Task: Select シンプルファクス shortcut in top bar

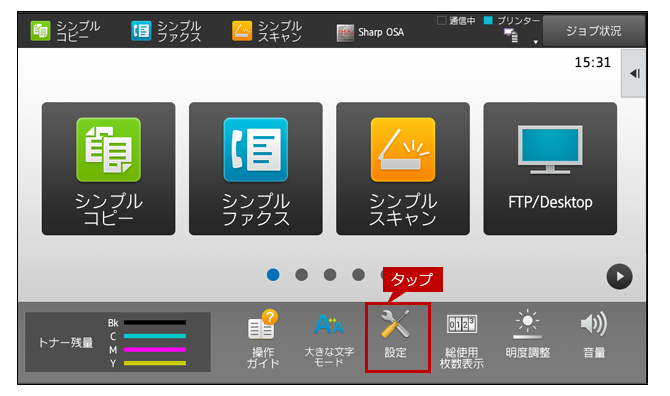Action: click(166, 31)
